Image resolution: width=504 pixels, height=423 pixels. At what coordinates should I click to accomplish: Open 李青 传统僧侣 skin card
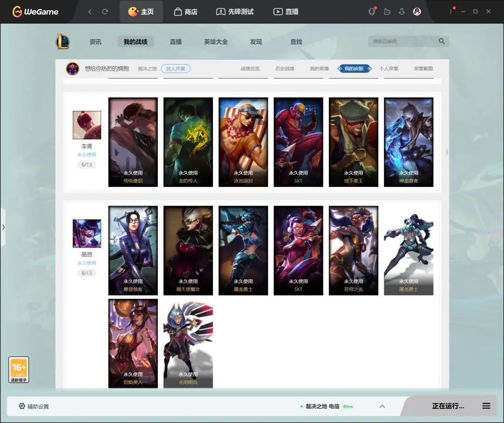[133, 142]
